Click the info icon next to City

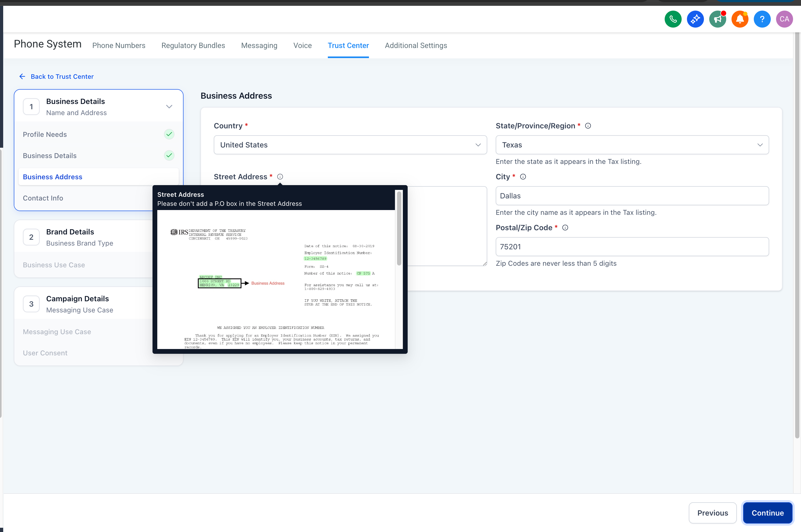click(523, 177)
